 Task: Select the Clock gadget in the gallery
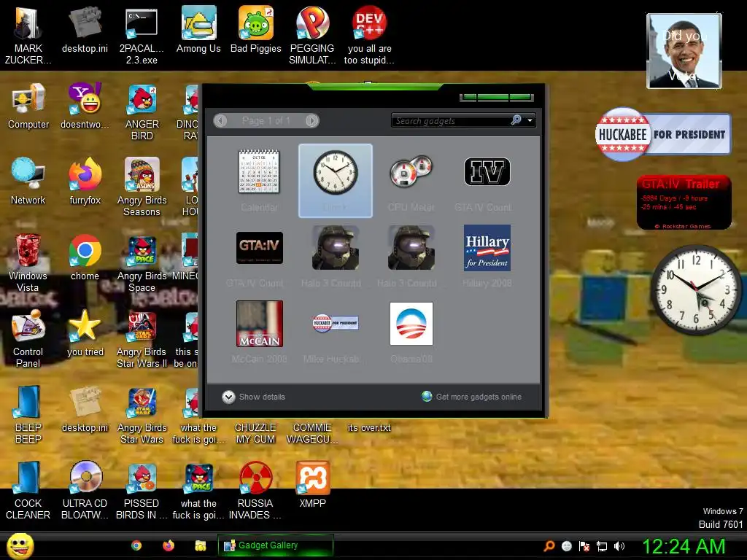point(336,181)
